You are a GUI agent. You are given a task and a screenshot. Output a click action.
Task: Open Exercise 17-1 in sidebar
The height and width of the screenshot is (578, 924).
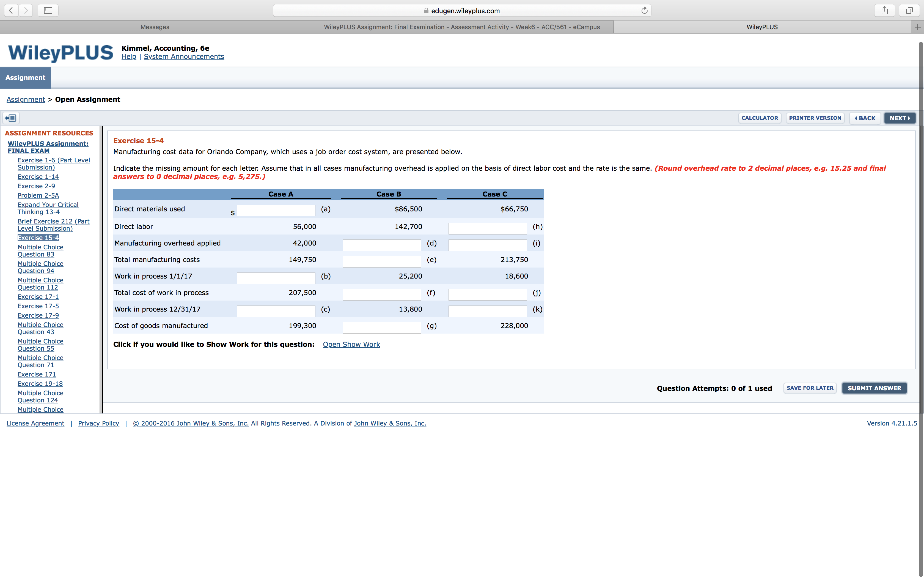[38, 297]
